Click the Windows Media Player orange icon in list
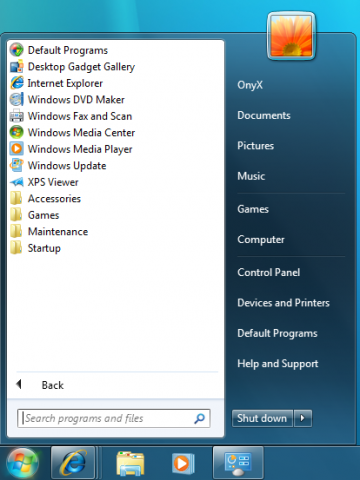This screenshot has width=360, height=480. (16, 149)
